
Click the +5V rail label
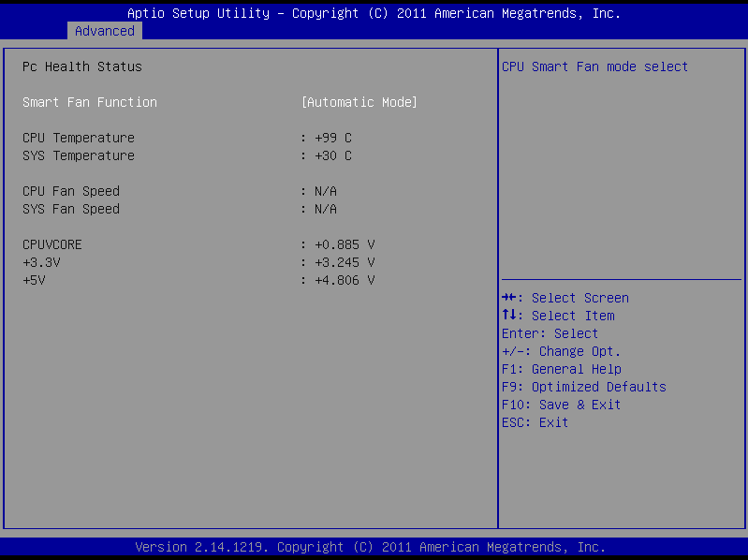tap(34, 280)
